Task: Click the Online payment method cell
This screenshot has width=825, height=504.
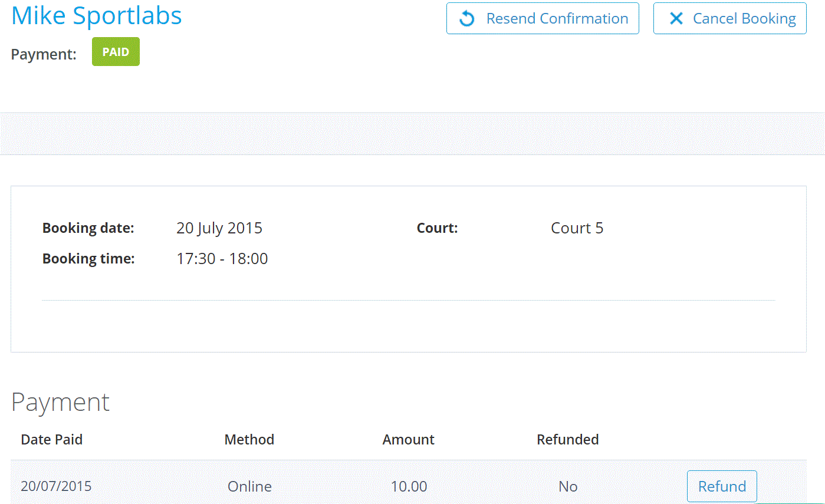Action: tap(249, 486)
